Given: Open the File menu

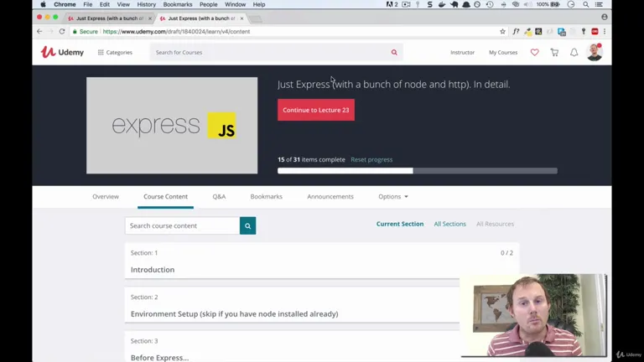Looking at the screenshot, I should click(88, 4).
